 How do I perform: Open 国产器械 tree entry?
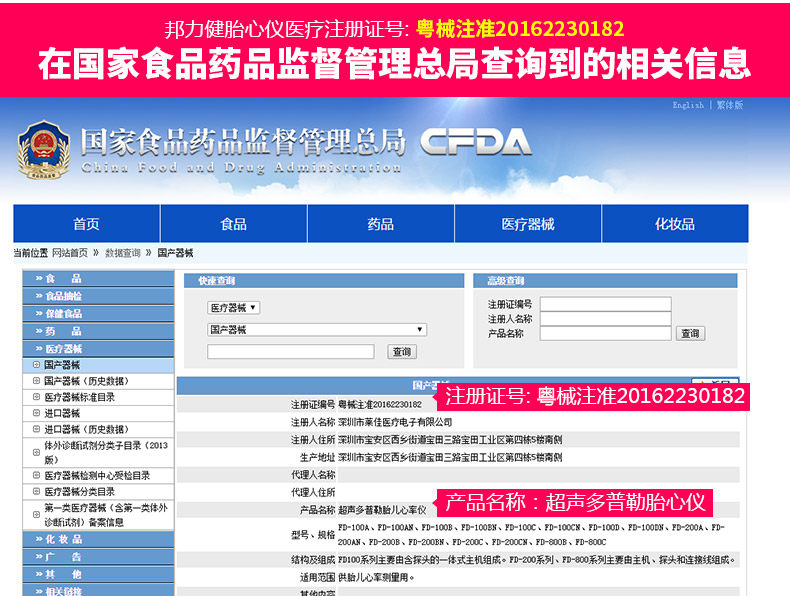[62, 365]
